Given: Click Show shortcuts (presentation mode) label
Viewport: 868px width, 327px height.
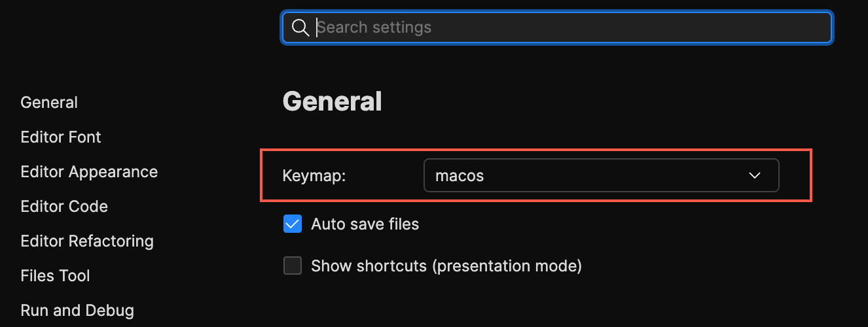Looking at the screenshot, I should point(446,266).
